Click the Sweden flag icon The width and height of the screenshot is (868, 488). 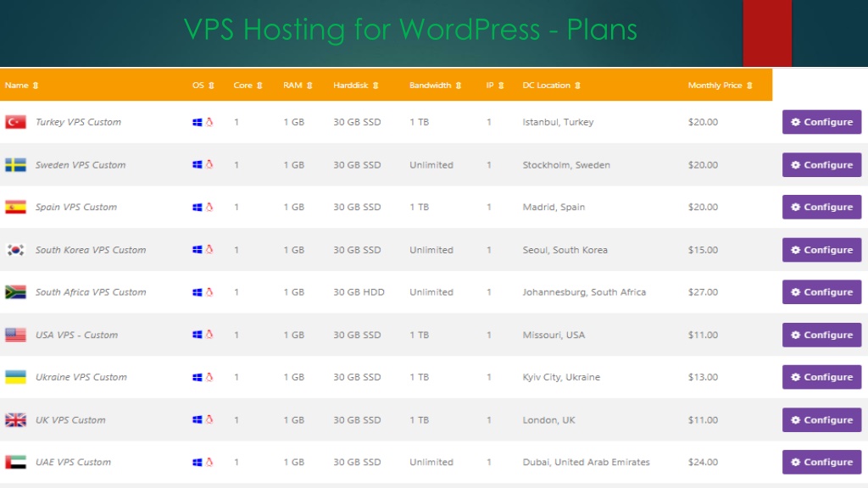coord(15,164)
